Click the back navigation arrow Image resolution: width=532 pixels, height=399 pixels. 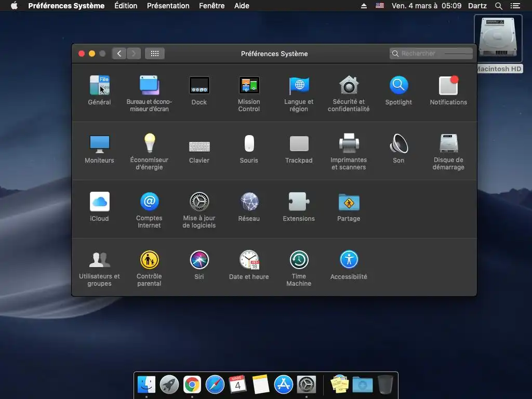tap(119, 54)
